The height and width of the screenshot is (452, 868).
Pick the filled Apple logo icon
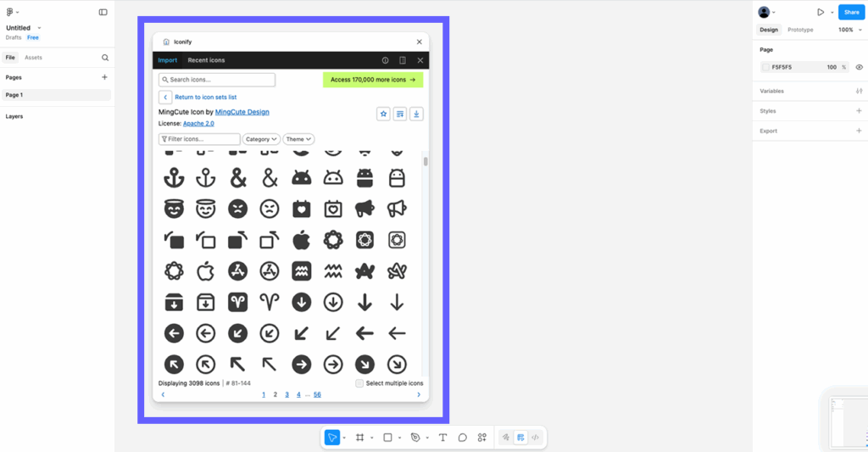click(301, 240)
